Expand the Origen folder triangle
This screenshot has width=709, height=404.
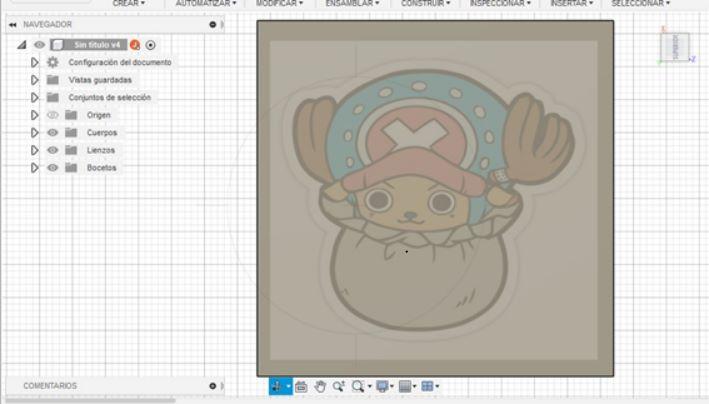[x=34, y=115]
